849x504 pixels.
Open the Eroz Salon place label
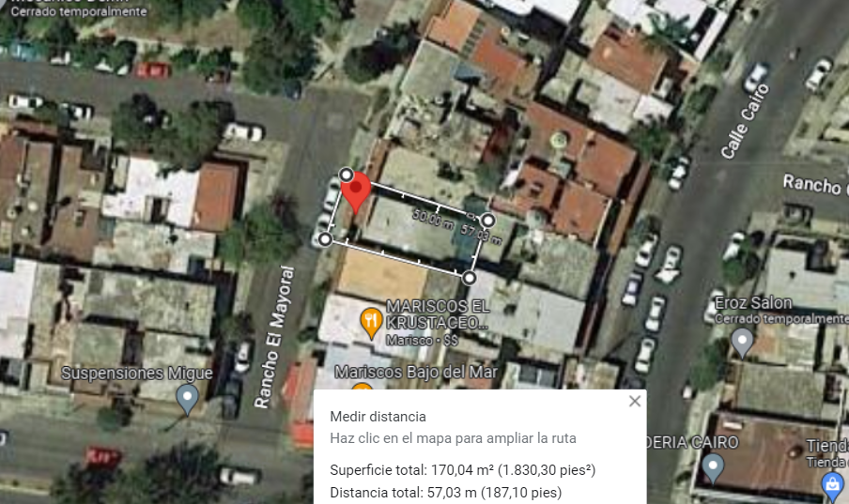[753, 302]
